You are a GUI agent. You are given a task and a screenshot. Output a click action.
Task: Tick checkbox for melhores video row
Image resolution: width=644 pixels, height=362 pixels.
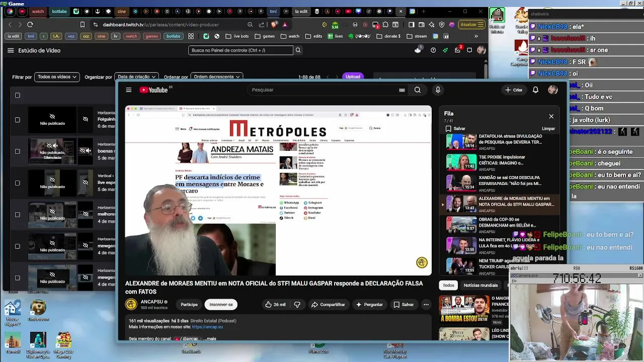18,215
